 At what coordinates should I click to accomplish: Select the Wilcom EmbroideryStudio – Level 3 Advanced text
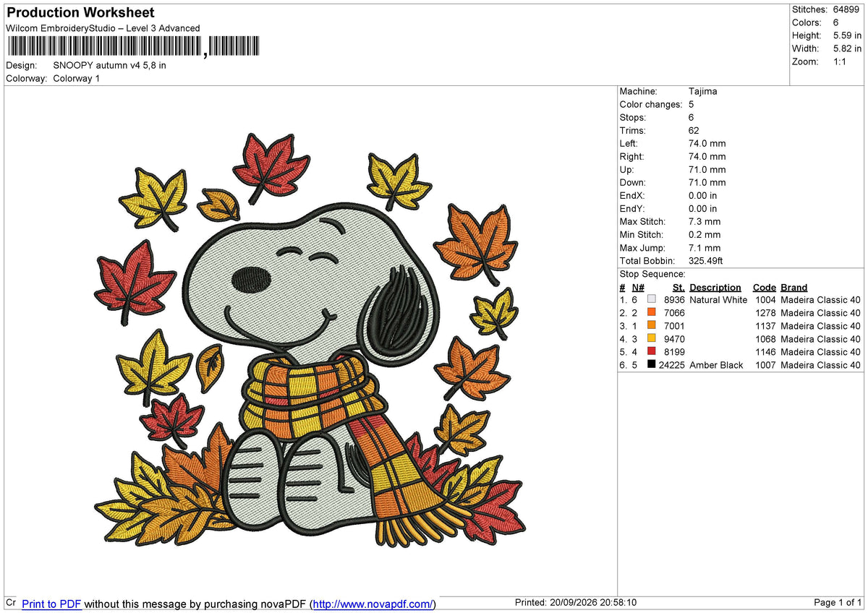[103, 28]
